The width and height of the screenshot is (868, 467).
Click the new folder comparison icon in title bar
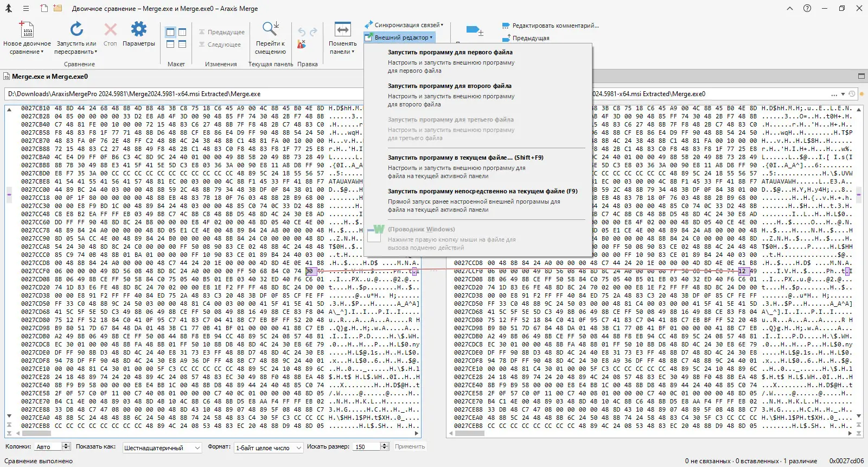point(58,9)
